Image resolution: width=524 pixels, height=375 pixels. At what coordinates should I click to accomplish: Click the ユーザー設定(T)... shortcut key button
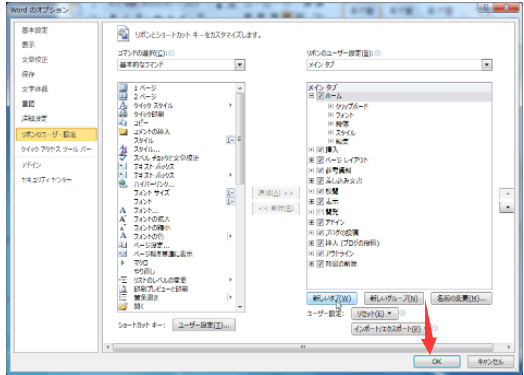tap(204, 325)
